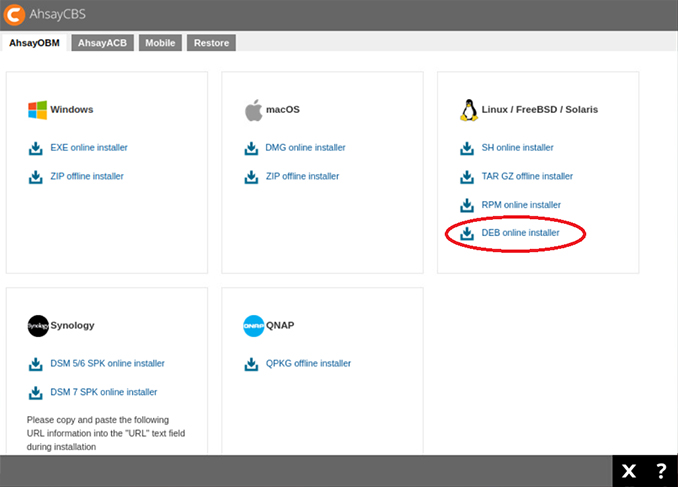
Task: Download icon beside macOS ZIP offline installer
Action: tap(251, 176)
